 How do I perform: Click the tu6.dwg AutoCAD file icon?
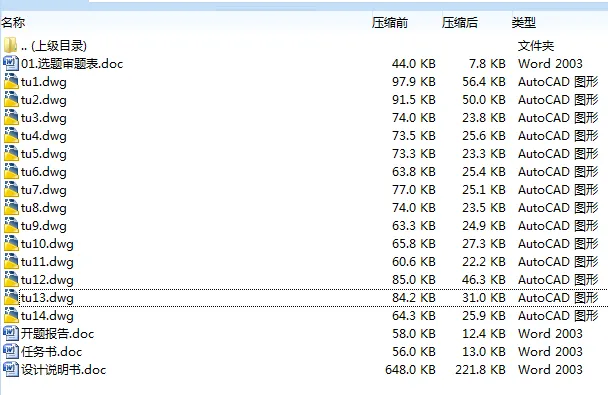[11, 171]
